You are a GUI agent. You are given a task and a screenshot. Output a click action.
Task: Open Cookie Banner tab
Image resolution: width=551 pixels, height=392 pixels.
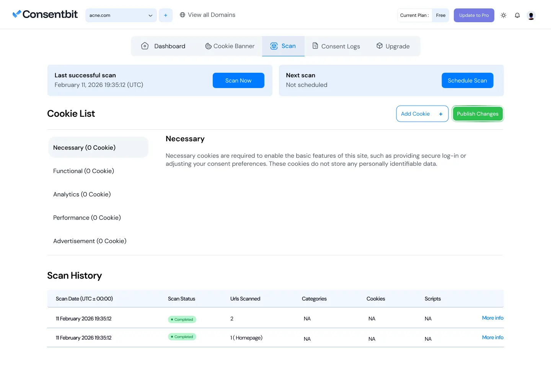(x=230, y=46)
